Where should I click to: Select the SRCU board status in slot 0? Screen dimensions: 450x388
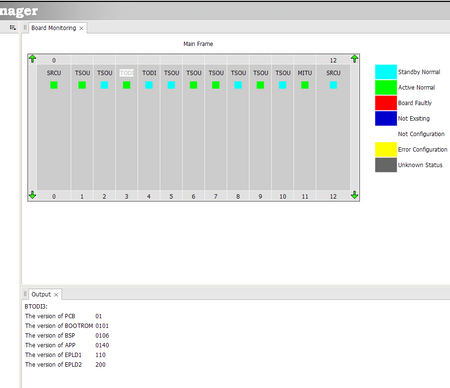coord(54,85)
